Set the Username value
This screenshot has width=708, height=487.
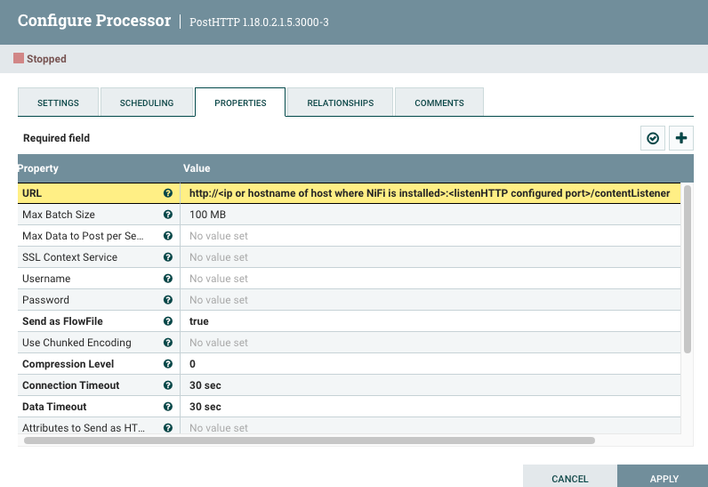[430, 278]
